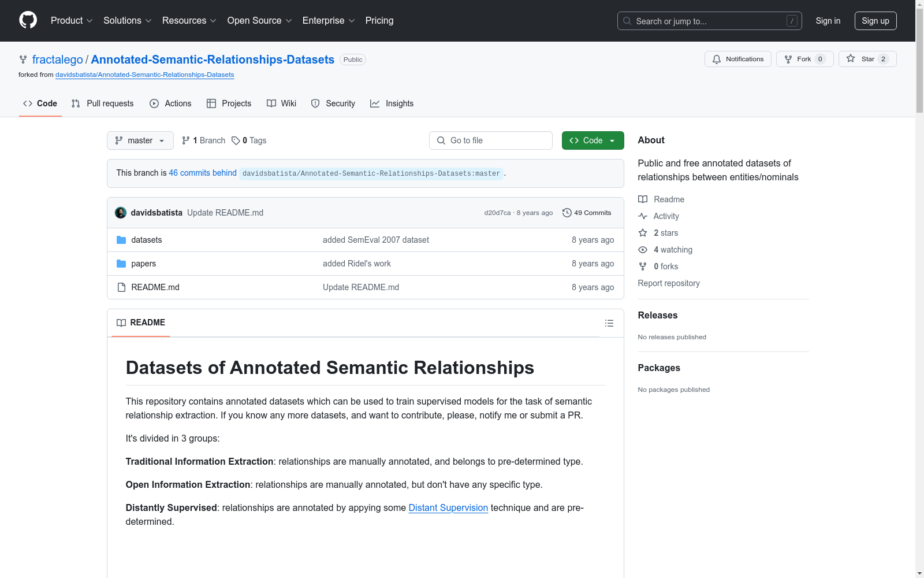The height and width of the screenshot is (578, 924).
Task: Click the Sign up button
Action: pyautogui.click(x=875, y=21)
